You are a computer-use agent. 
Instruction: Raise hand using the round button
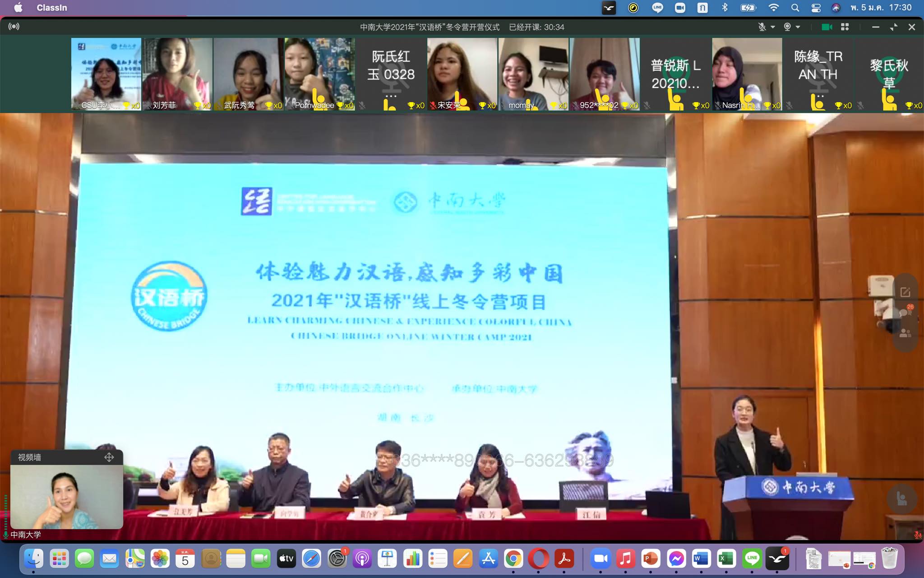[902, 499]
